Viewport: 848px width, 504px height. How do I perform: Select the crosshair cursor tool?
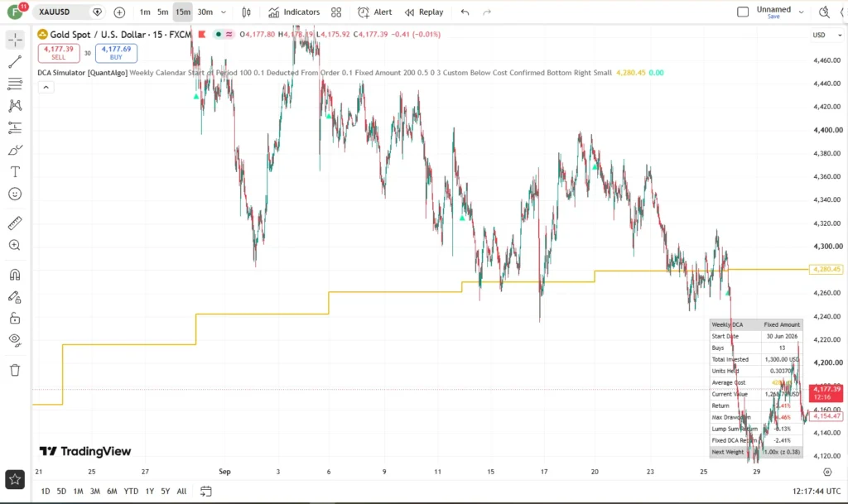tap(15, 40)
